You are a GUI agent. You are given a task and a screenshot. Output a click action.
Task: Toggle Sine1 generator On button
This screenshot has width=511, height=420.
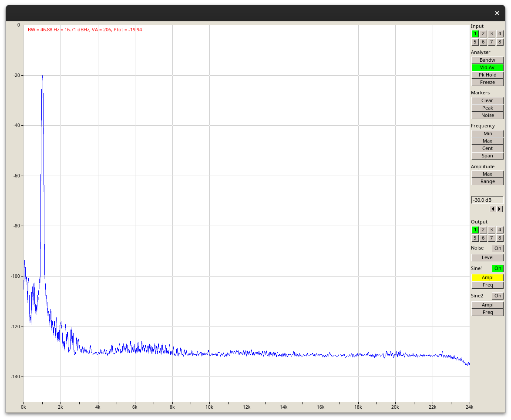tap(498, 269)
